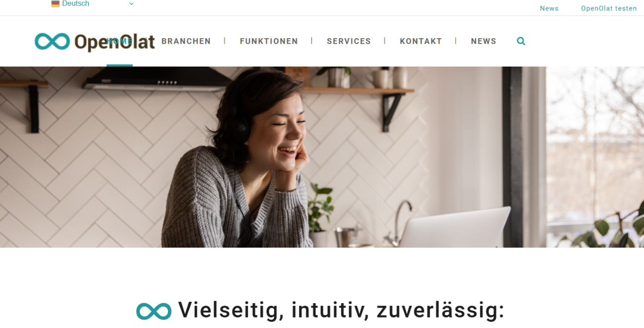Select NEWS in the main navigation
Image resolution: width=644 pixels, height=328 pixels.
pyautogui.click(x=483, y=41)
